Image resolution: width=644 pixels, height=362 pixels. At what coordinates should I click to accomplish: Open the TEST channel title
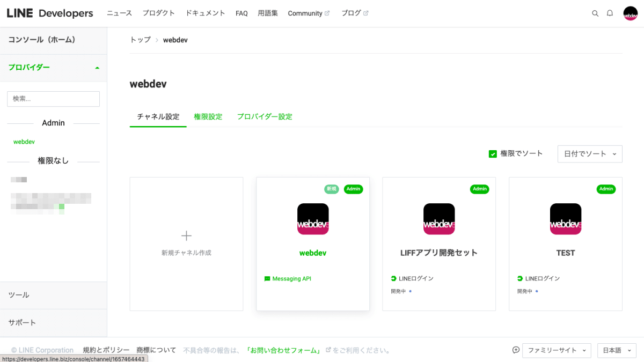click(x=566, y=253)
